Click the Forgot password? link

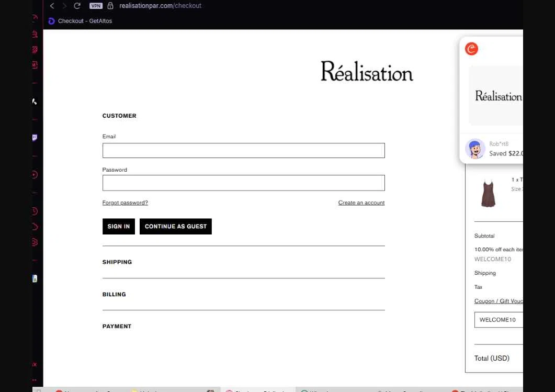click(x=125, y=203)
